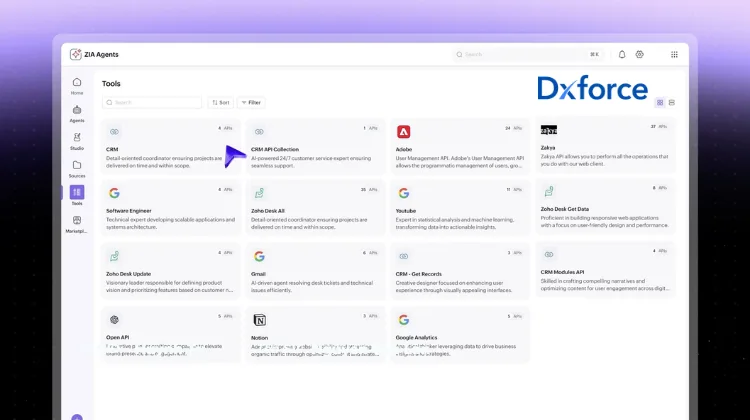Viewport: 750px width, 420px height.
Task: Click the Zoho Desk Get Data icon
Action: [x=549, y=191]
